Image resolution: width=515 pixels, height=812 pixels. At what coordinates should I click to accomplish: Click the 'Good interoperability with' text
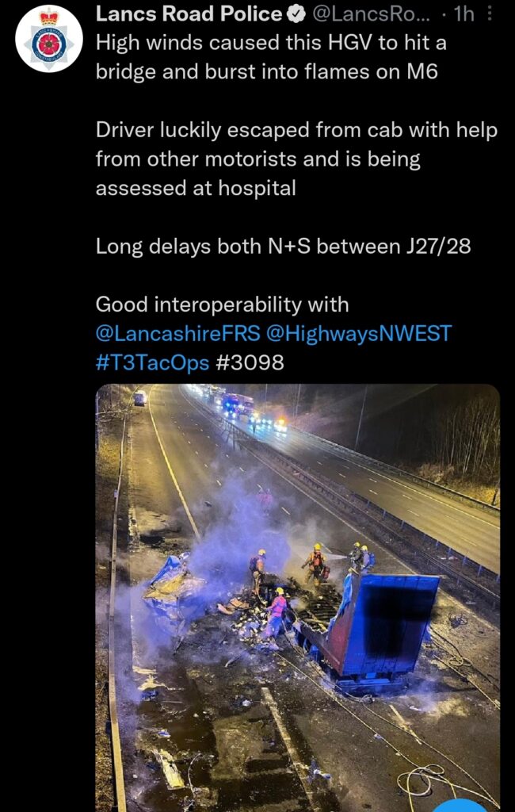click(x=222, y=304)
